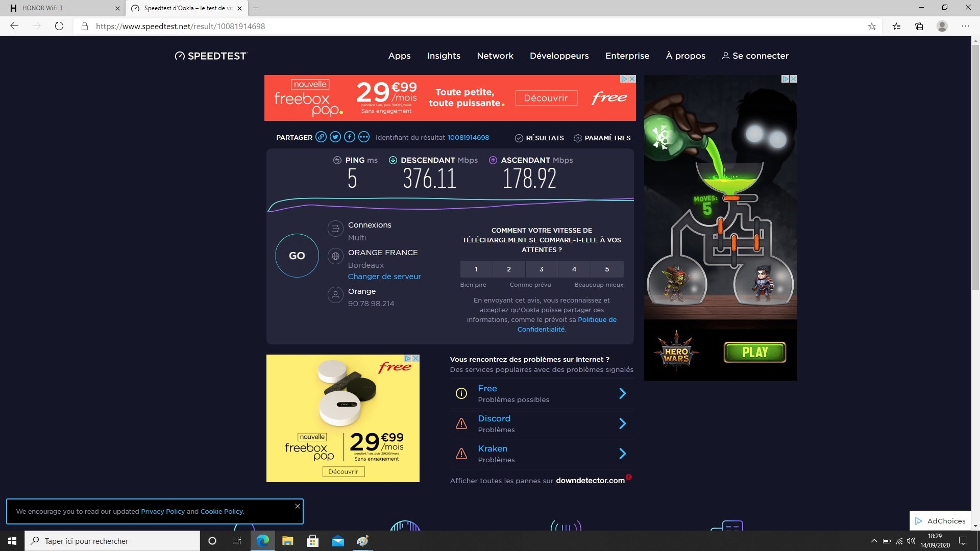Click Windows search box

pos(112,541)
